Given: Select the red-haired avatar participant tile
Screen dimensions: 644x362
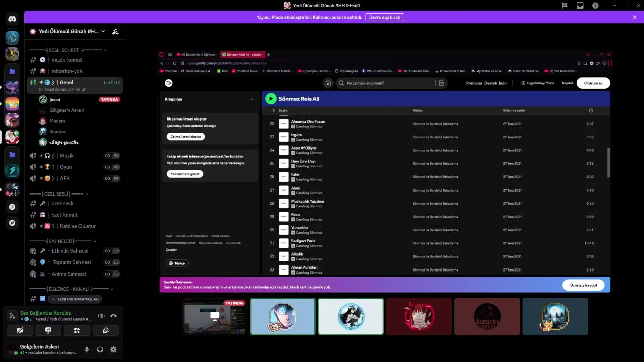Looking at the screenshot, I should (x=419, y=316).
